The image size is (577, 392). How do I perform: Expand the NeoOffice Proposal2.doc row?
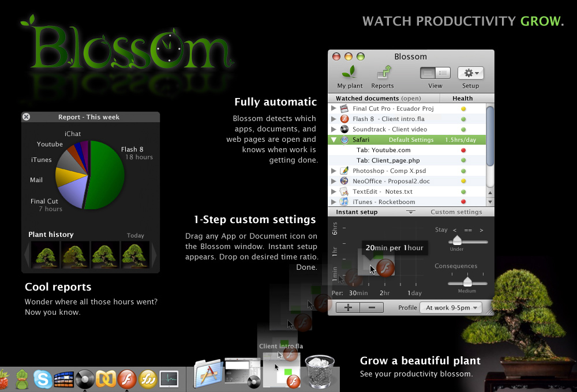334,181
